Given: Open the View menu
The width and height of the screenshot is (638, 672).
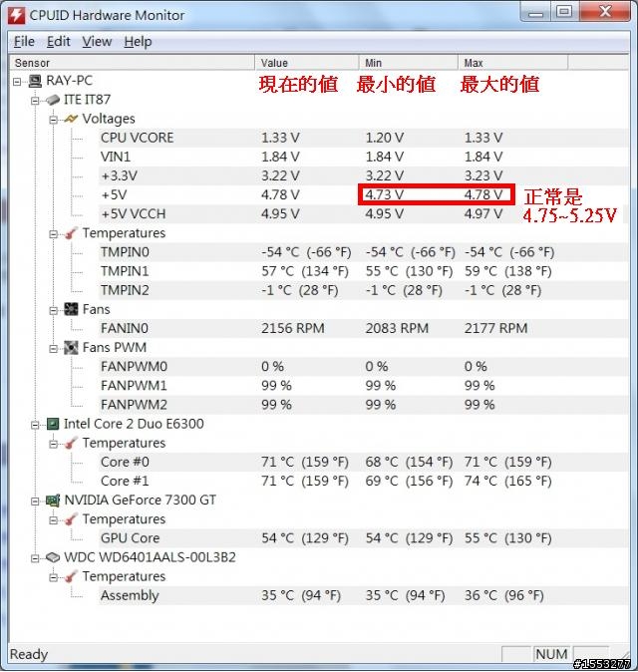Looking at the screenshot, I should tap(97, 42).
